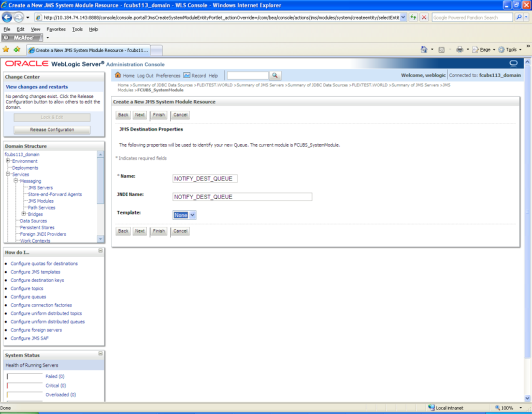This screenshot has height=414, width=532.
Task: Click the new tab button
Action: tap(156, 51)
